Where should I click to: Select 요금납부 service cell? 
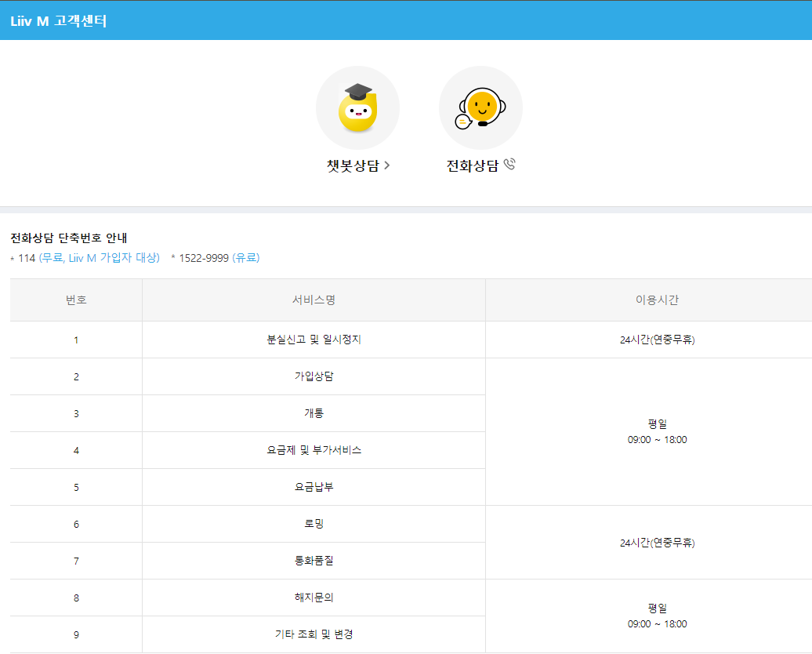314,487
